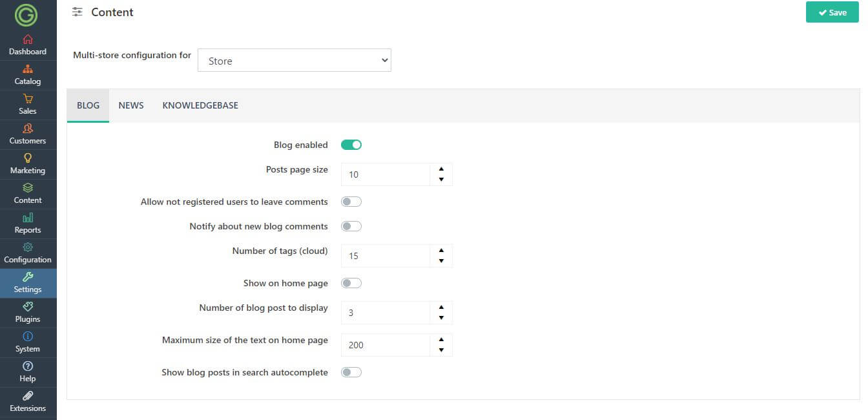Open the Plugins puzzle icon
This screenshot has height=420, width=868.
pos(28,307)
